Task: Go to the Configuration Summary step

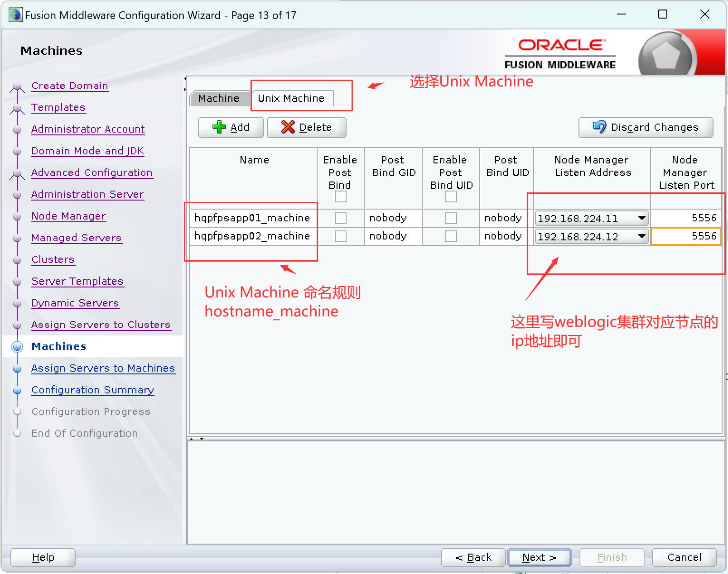Action: coord(93,390)
